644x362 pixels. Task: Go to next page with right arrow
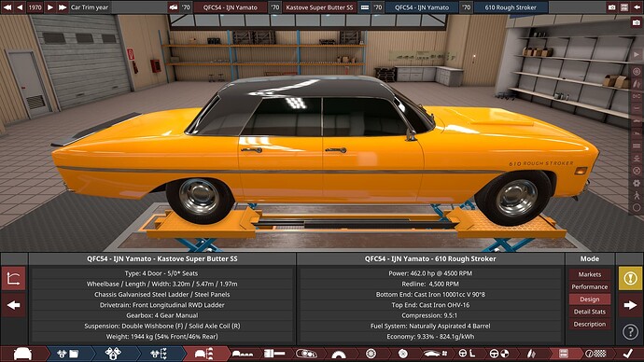[x=630, y=305]
